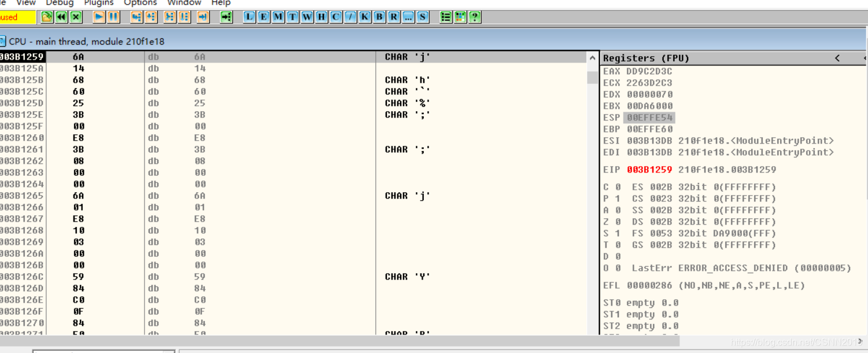The image size is (868, 353).
Task: Select the EBP register value 00EFFE60
Action: 649,129
